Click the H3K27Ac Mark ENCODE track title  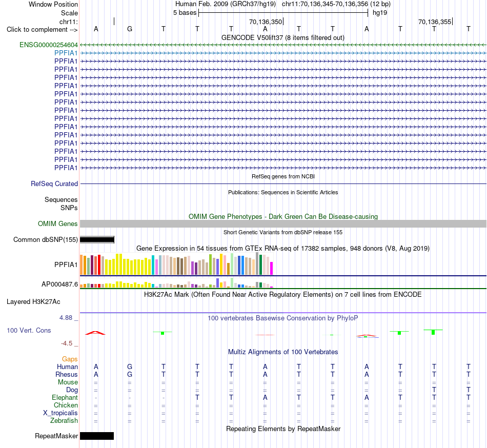(282, 294)
